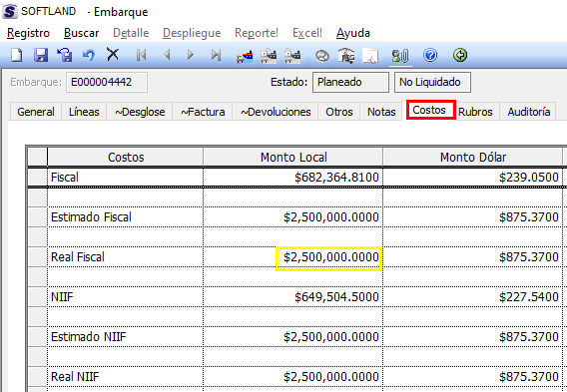Click the Estado field showing Planeado
This screenshot has width=567, height=392.
tap(350, 83)
